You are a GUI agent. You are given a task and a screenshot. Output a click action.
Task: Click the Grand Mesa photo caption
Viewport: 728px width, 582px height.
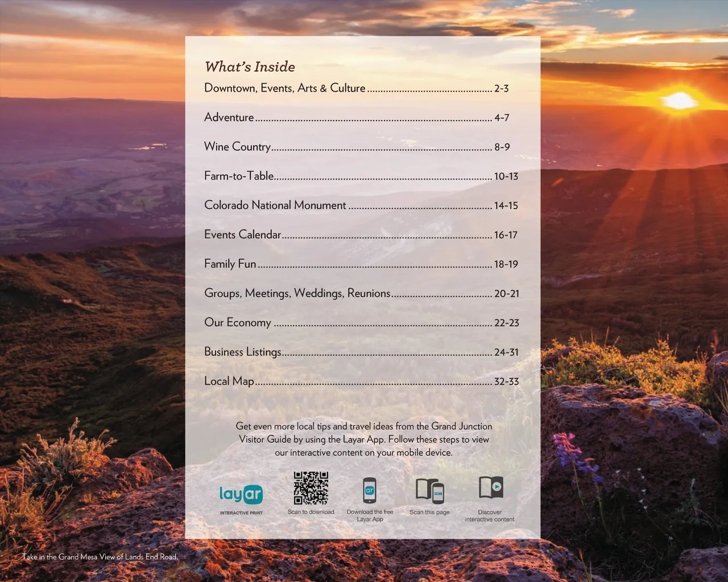coord(100,557)
